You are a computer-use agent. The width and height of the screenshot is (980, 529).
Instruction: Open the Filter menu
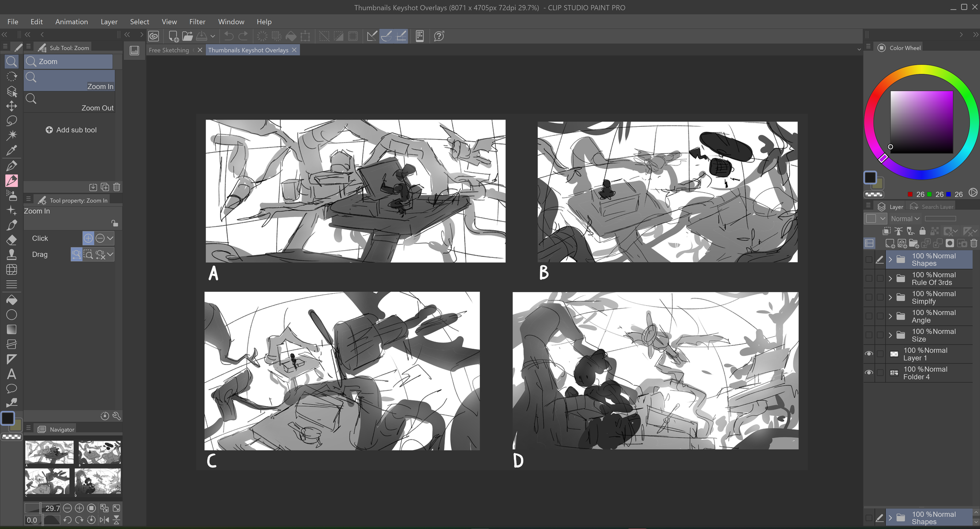(197, 22)
